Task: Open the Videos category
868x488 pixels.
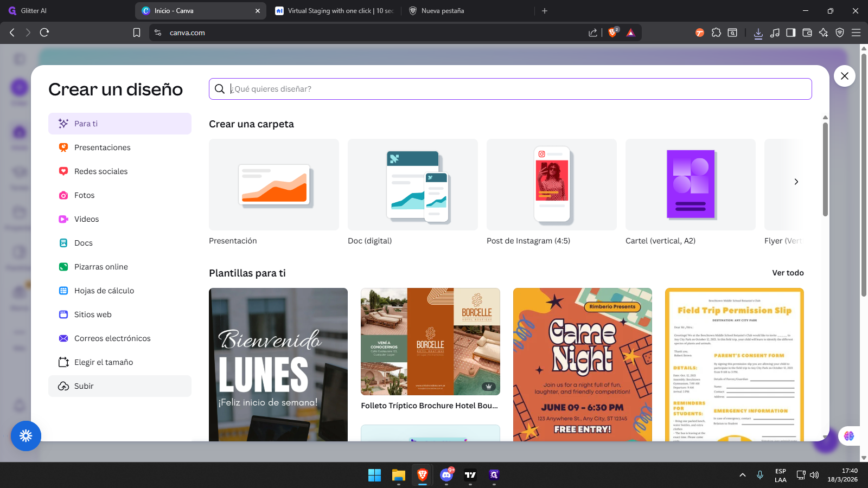Action: coord(86,219)
